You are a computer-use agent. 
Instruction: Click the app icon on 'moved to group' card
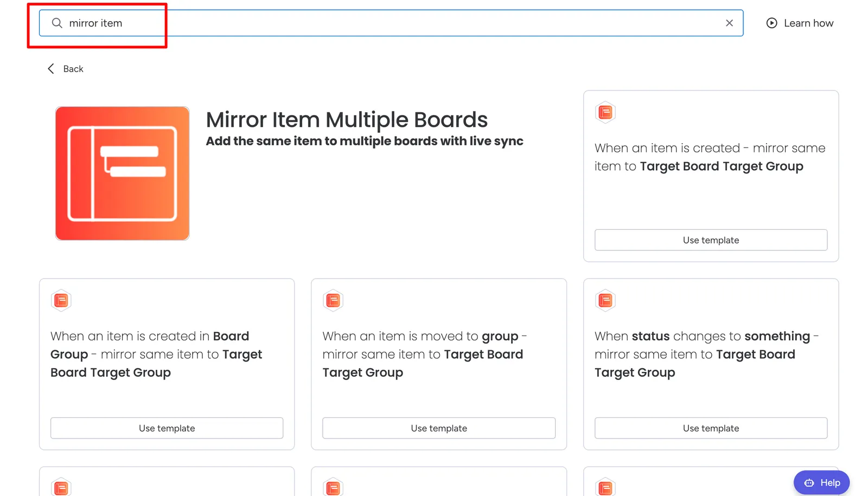point(333,300)
